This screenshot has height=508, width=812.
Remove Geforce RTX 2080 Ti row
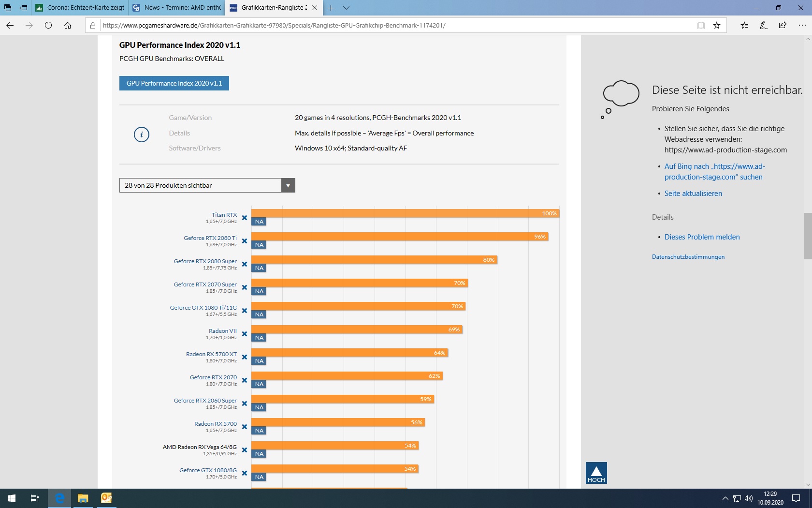[245, 241]
